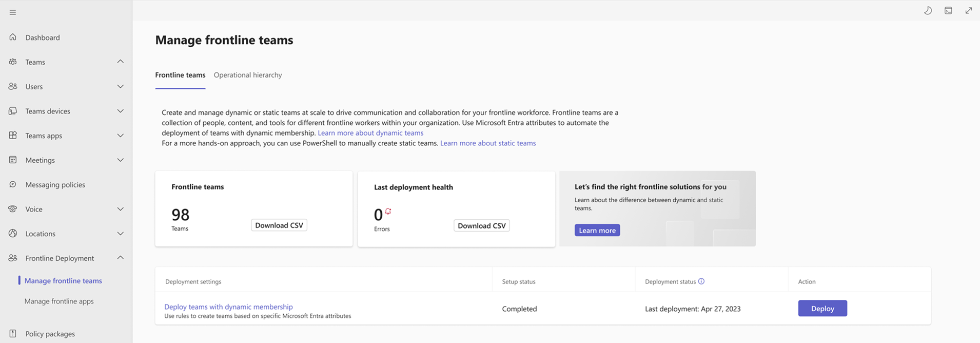Click the Use rules to create teams description

258,316
